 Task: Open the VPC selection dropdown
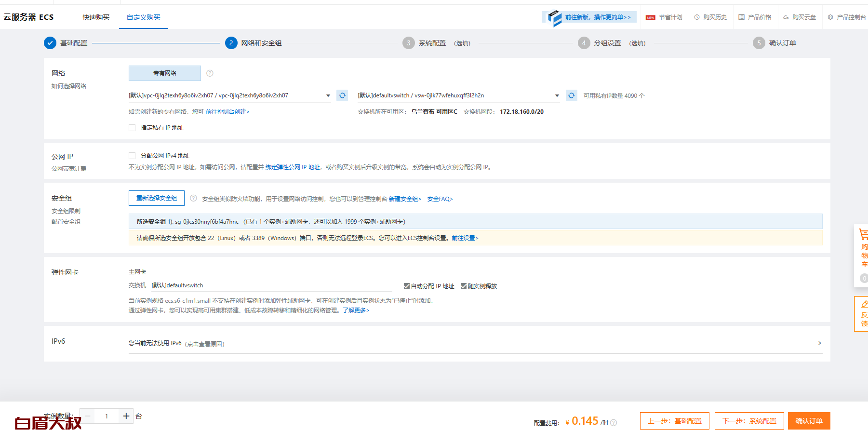[x=229, y=95]
